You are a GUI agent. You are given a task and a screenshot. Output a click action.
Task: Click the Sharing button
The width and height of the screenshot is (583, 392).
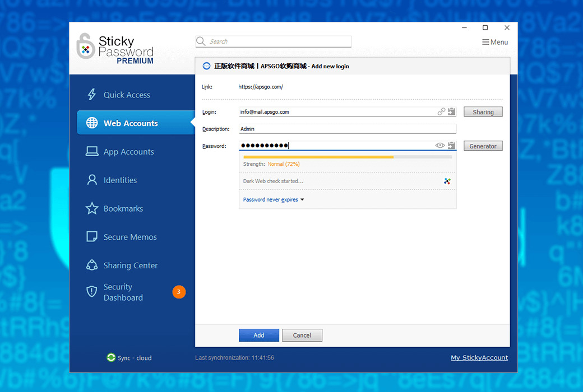483,112
